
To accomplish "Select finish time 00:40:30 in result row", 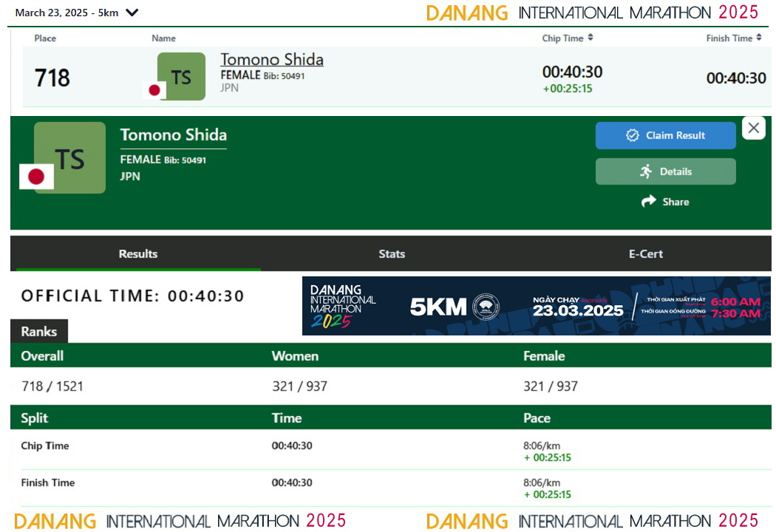I will pos(736,78).
